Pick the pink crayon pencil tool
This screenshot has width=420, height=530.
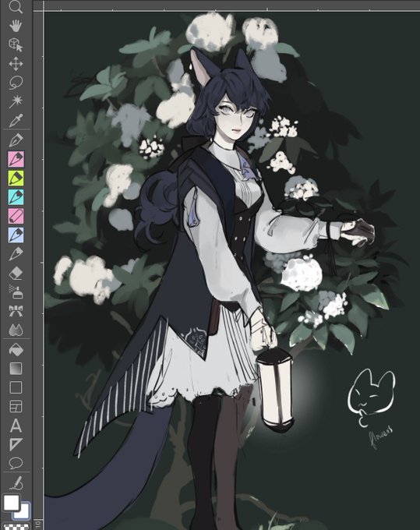[x=16, y=216]
